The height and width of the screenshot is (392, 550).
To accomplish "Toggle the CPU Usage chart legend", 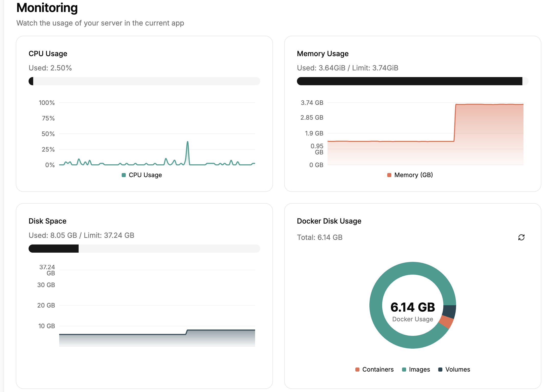I will pyautogui.click(x=142, y=175).
